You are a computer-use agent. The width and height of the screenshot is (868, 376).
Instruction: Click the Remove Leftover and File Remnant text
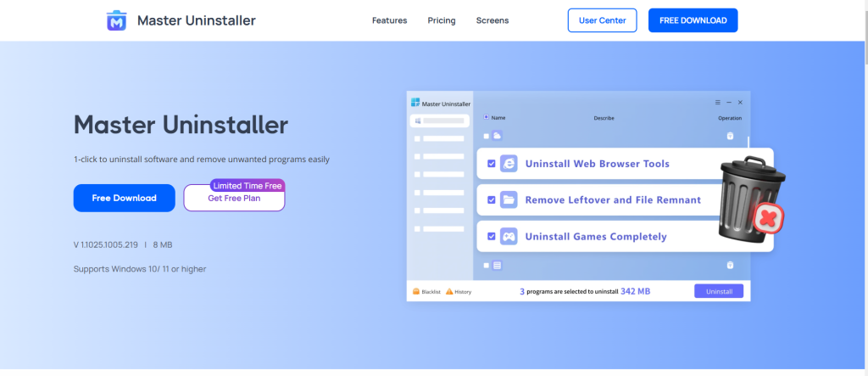click(613, 199)
